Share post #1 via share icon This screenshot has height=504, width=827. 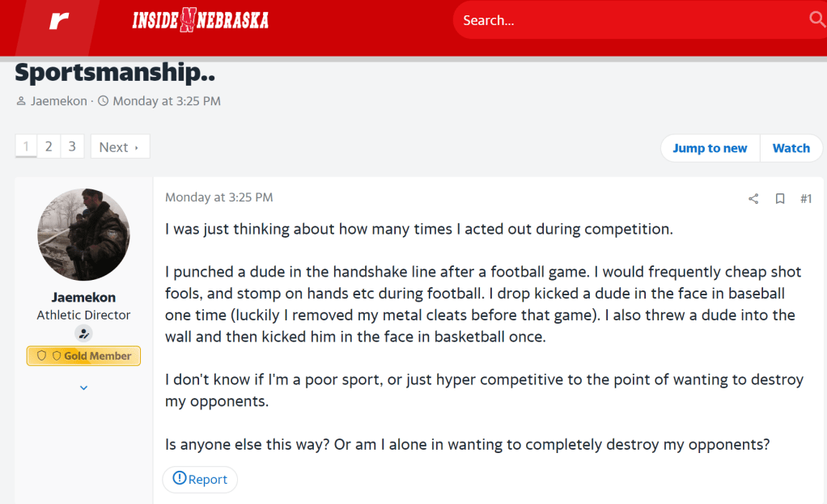point(753,198)
